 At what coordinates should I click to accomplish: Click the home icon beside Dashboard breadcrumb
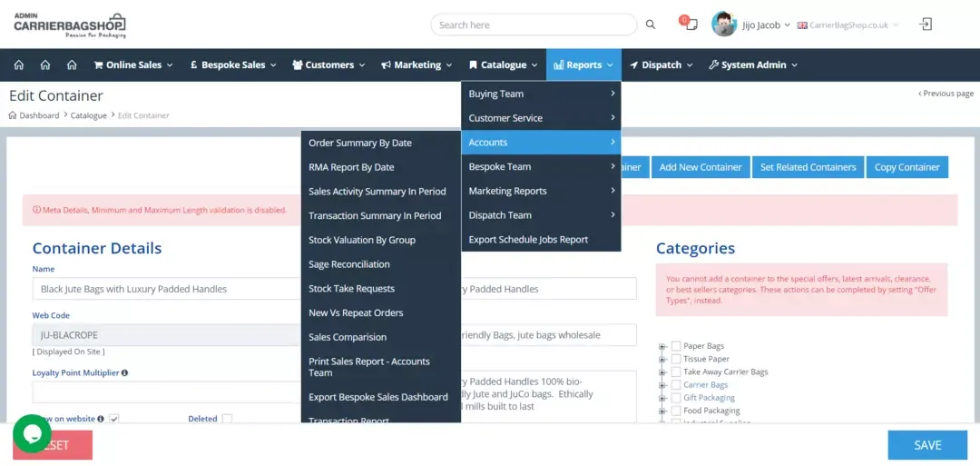pos(13,115)
